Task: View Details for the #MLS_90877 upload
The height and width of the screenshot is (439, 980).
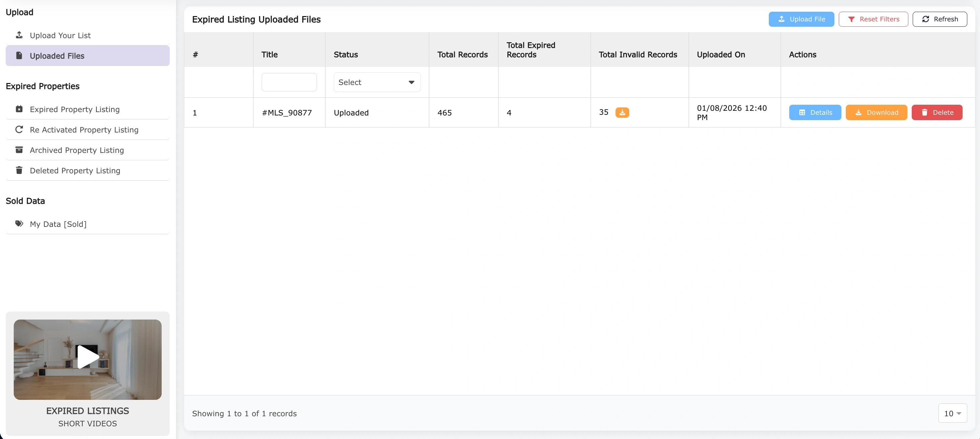Action: pyautogui.click(x=815, y=112)
